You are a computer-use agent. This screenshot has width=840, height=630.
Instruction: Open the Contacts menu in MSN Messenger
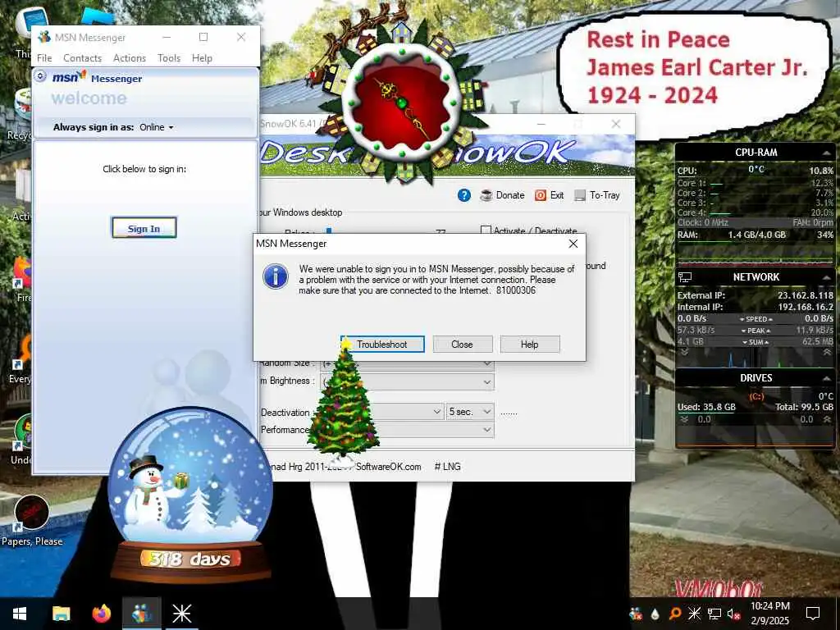pyautogui.click(x=82, y=58)
